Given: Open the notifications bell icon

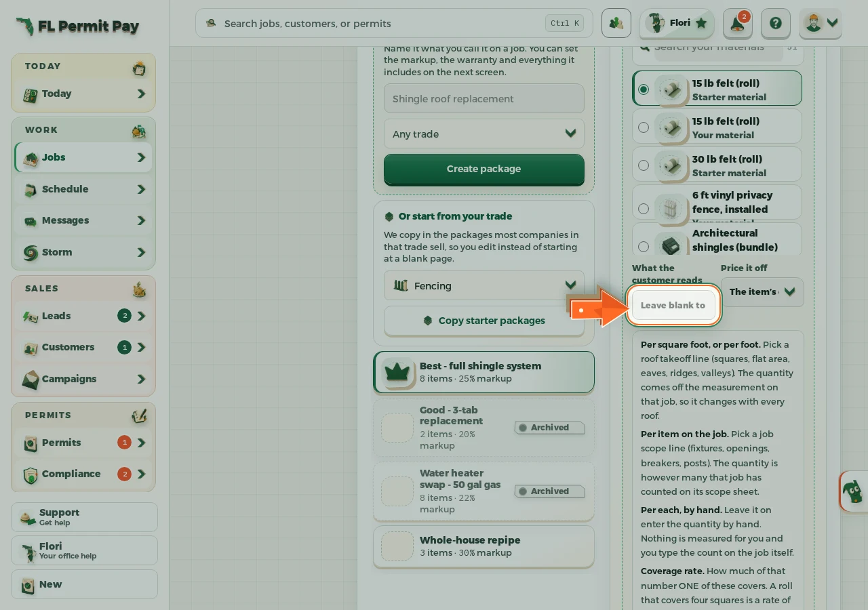Looking at the screenshot, I should (x=737, y=23).
